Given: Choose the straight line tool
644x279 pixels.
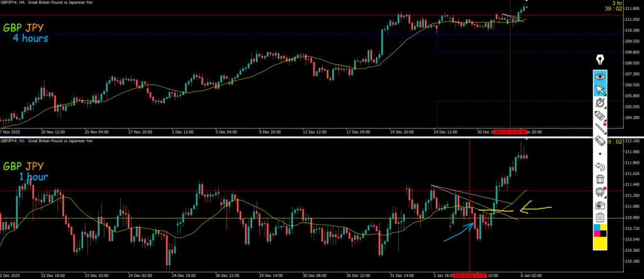Looking at the screenshot, I should pos(600,128).
